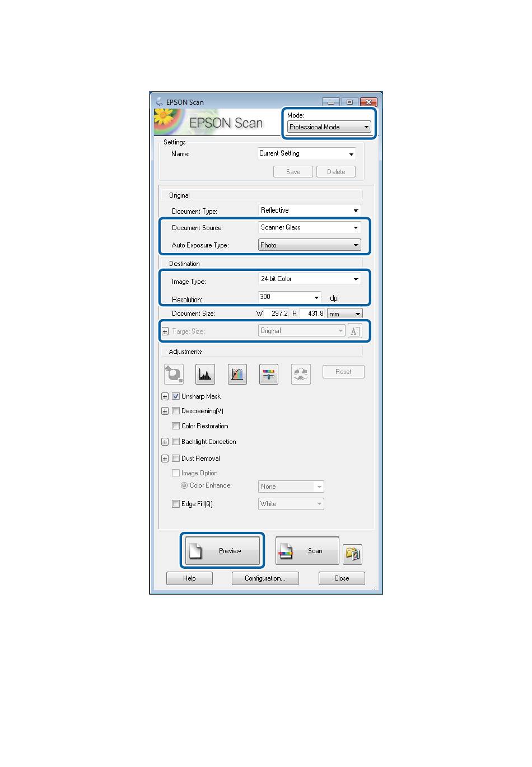This screenshot has height=767, width=532.
Task: Open the Resolution dropdown
Action: pyautogui.click(x=290, y=297)
